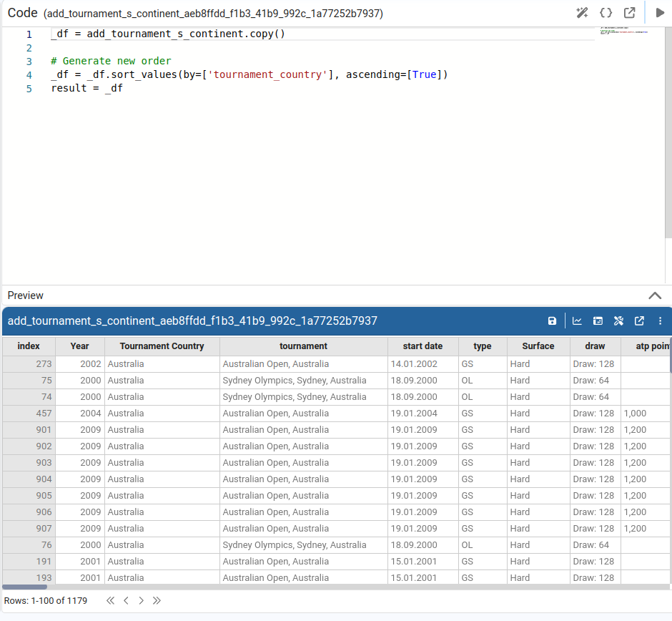672x621 pixels.
Task: Run the code with the play button
Action: [x=660, y=13]
